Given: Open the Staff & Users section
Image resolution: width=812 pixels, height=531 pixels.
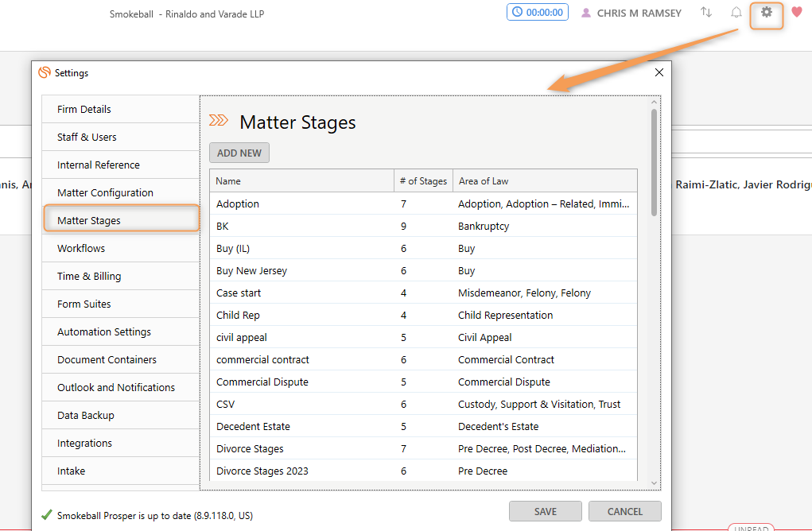Looking at the screenshot, I should point(121,138).
